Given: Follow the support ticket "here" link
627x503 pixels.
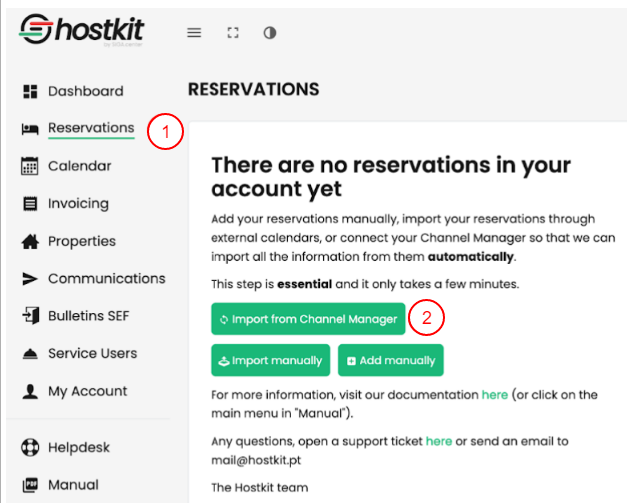Looking at the screenshot, I should [438, 440].
